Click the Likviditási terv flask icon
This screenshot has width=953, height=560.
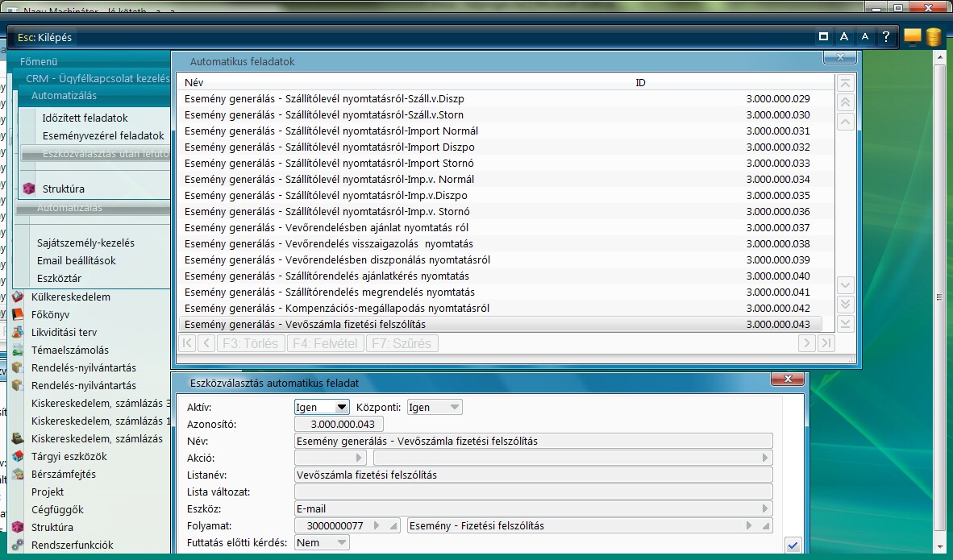coord(18,332)
